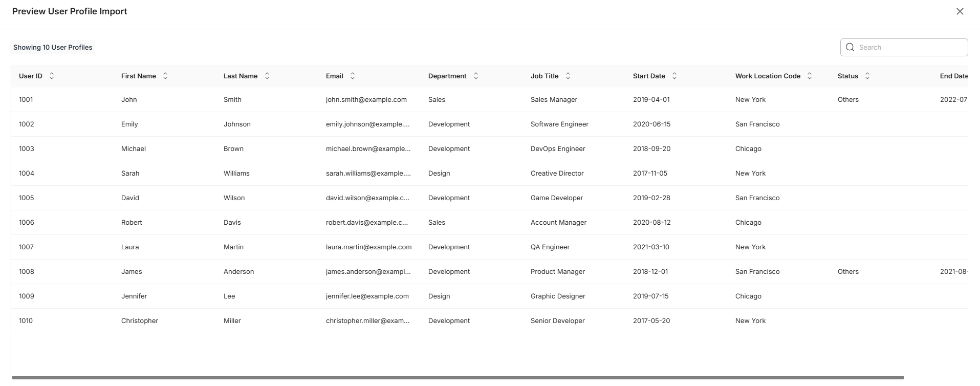Select user ID cell 1001
The image size is (980, 386).
26,99
